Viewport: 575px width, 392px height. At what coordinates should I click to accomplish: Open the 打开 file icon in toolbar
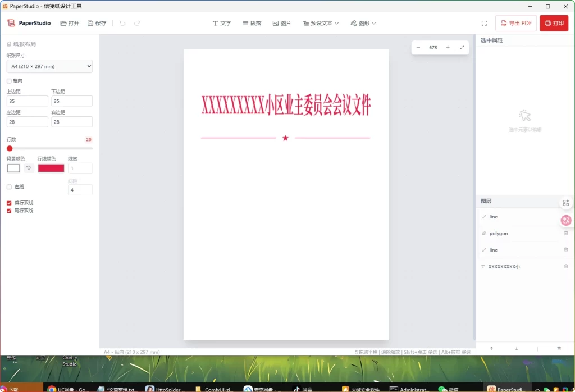click(70, 23)
